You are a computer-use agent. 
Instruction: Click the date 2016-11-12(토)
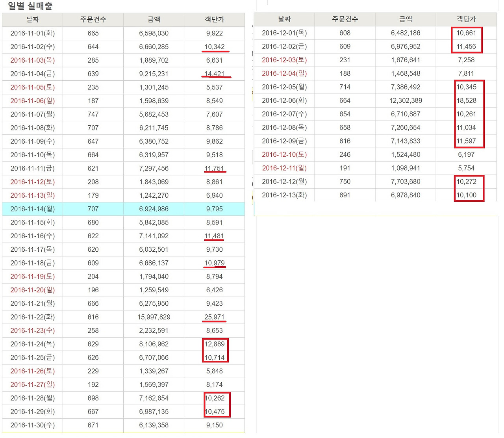33,182
